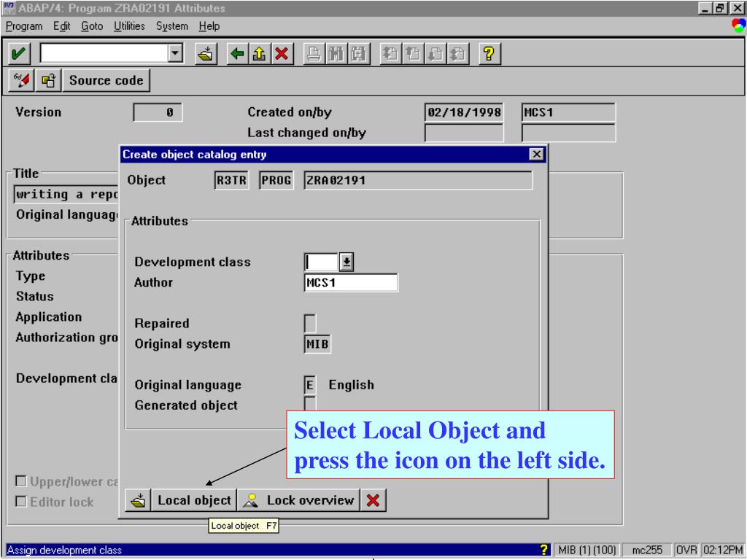Click the empty Last changed on field

point(464,133)
